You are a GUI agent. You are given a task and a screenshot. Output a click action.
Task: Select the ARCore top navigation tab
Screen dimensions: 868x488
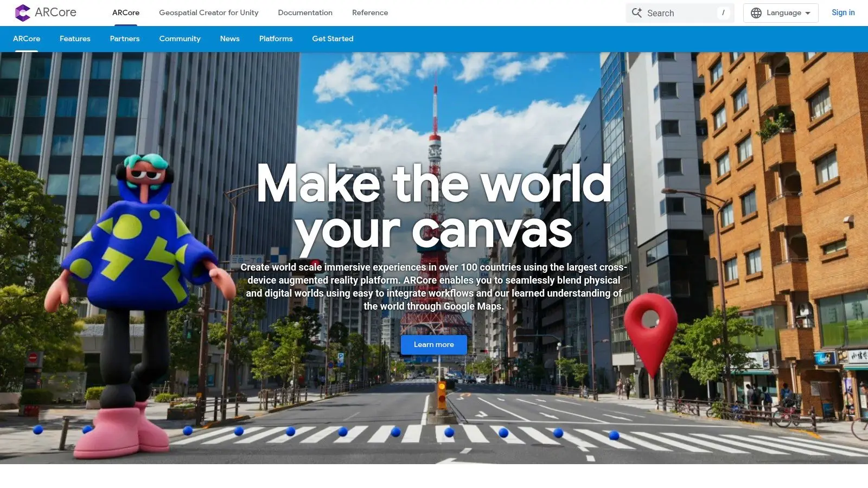tap(126, 12)
